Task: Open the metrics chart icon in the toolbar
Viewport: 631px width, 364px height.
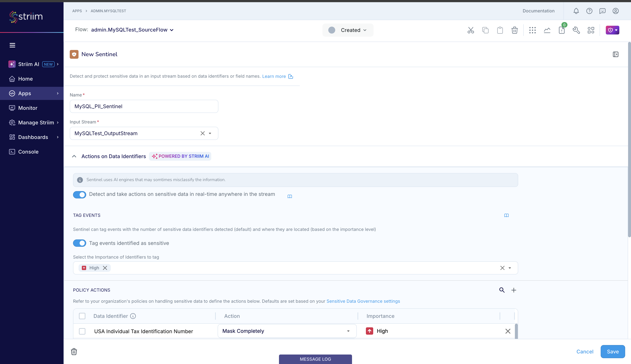Action: coord(547,30)
